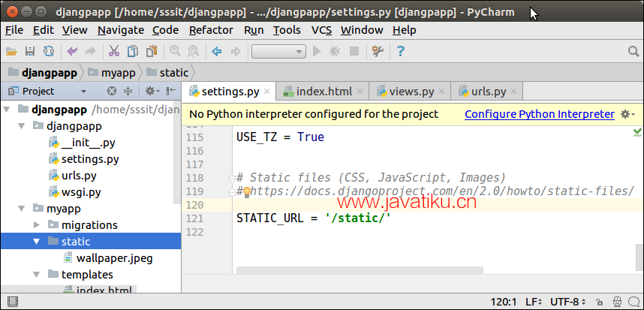The image size is (644, 310).
Task: Close the index.html editor tab
Action: (x=360, y=92)
